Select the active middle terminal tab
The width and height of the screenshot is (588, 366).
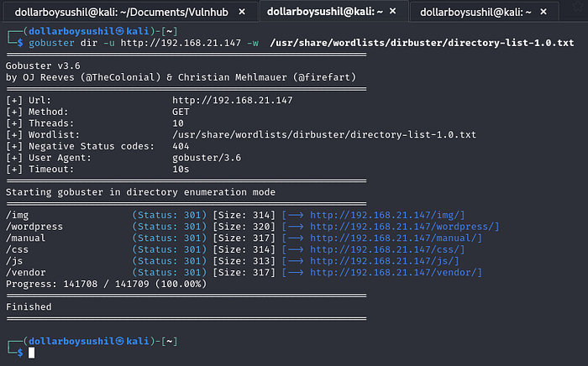[328, 11]
